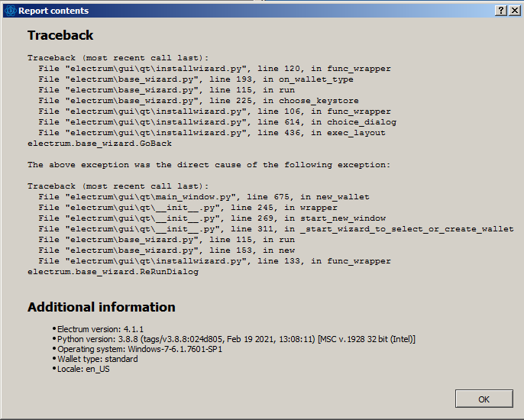The width and height of the screenshot is (524, 420).
Task: Select 'line 133, in func_wrapper' line
Action: 215,261
